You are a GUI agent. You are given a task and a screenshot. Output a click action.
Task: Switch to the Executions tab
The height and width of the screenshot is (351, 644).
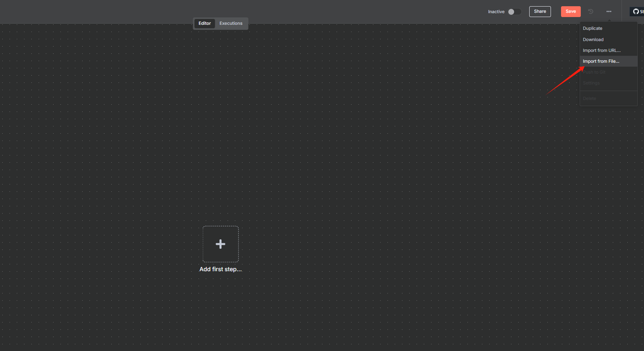pos(231,23)
